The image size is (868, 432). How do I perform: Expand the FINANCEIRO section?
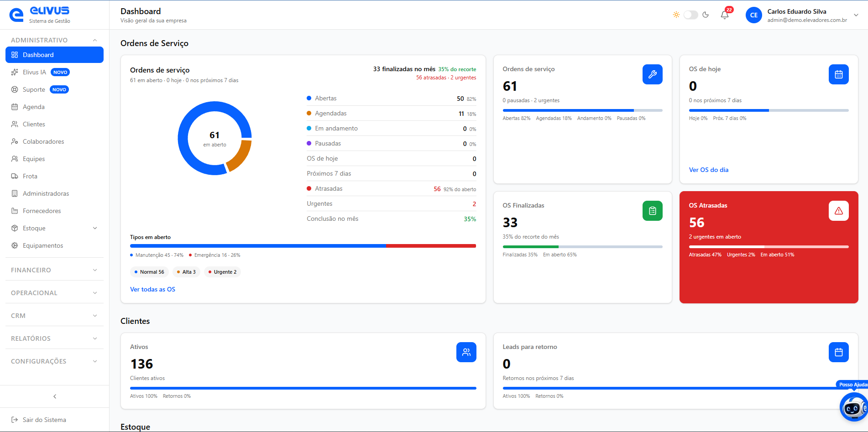point(54,270)
